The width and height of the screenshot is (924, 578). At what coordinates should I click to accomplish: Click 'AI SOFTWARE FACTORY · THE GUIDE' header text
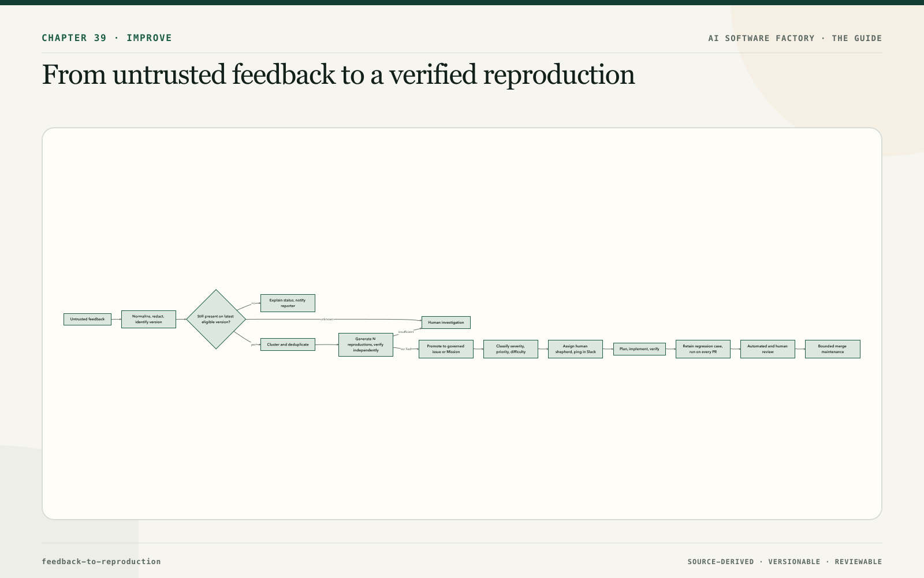point(795,38)
